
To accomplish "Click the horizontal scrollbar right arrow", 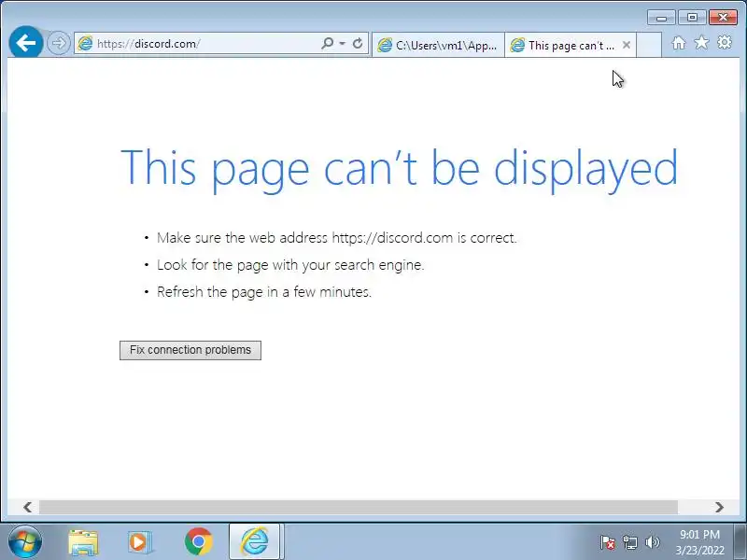I will click(x=719, y=507).
